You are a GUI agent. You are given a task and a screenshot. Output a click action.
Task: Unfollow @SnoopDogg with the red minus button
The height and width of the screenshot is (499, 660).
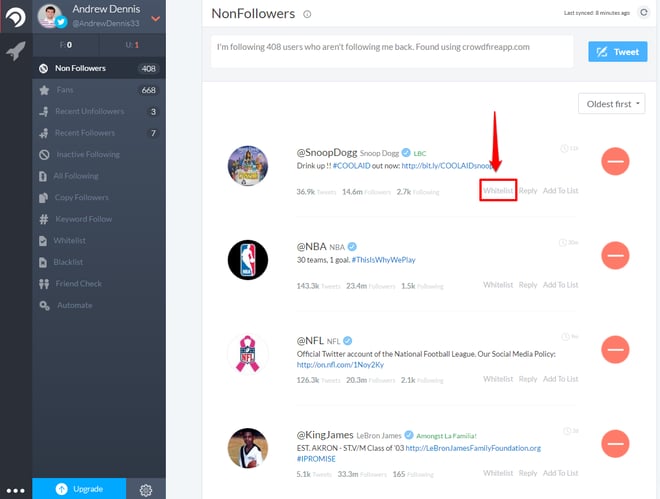point(615,161)
